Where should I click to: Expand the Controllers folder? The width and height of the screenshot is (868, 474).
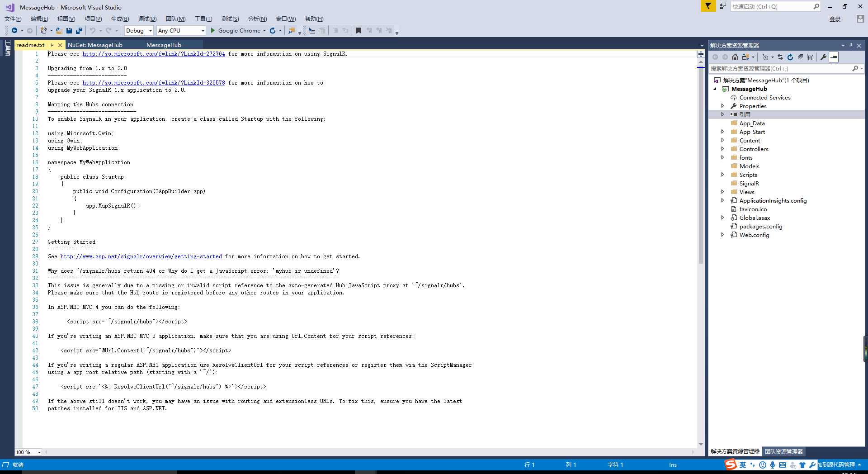[722, 149]
